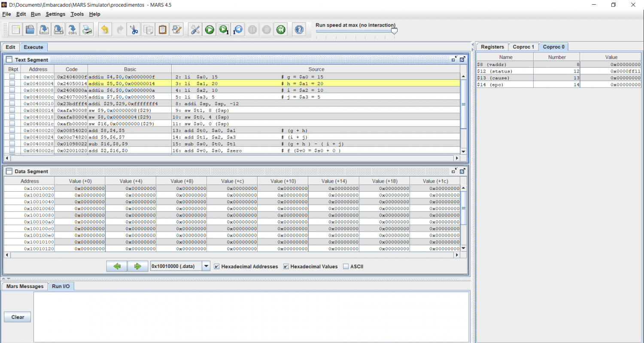Select the $8 (vaddr) register row

[559, 64]
